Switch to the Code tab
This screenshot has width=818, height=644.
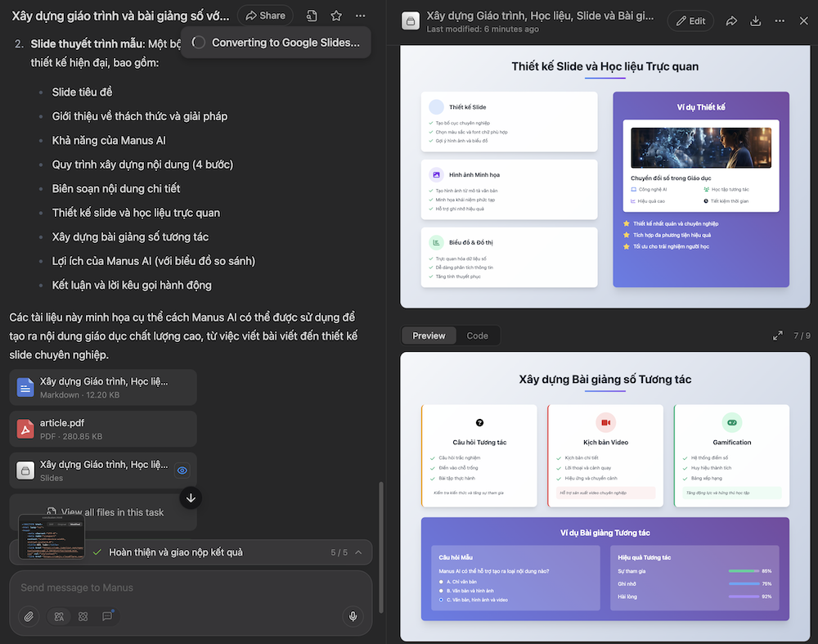(477, 336)
